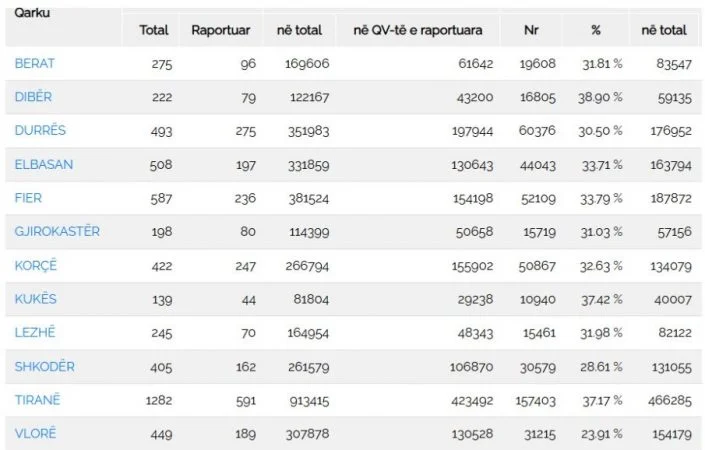Open the BERAT region link

point(35,63)
